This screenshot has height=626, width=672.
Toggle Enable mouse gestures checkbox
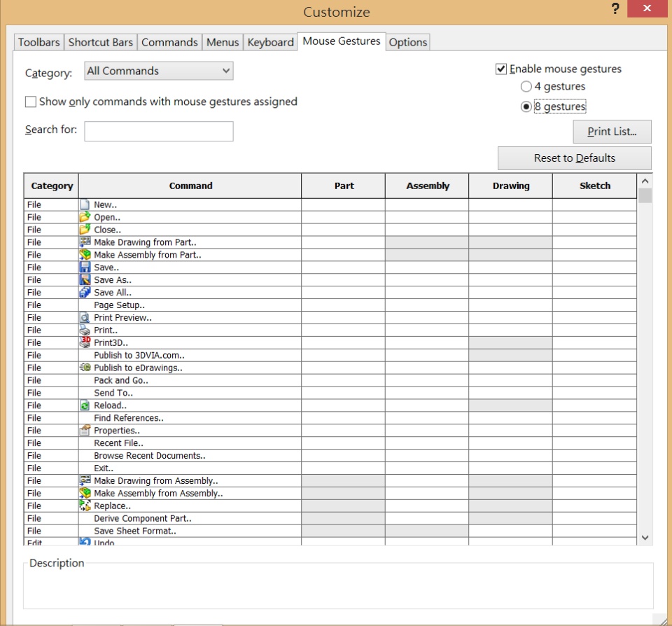click(500, 69)
